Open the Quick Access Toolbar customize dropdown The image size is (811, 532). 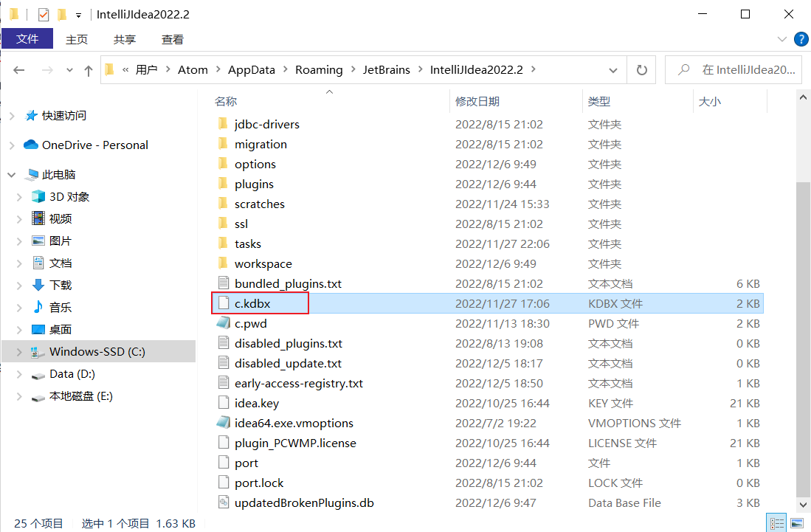pyautogui.click(x=79, y=15)
